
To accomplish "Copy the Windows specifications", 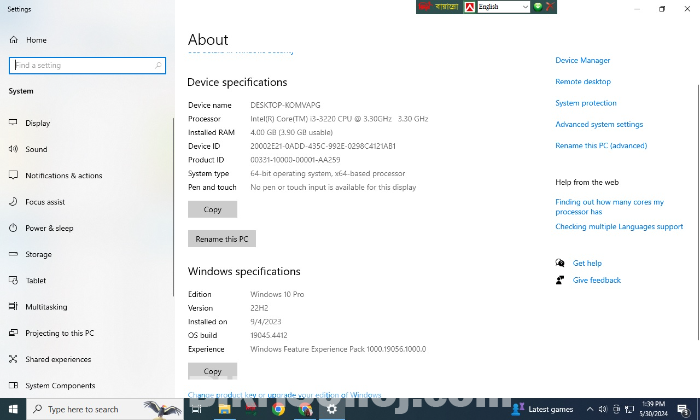I will (x=212, y=371).
